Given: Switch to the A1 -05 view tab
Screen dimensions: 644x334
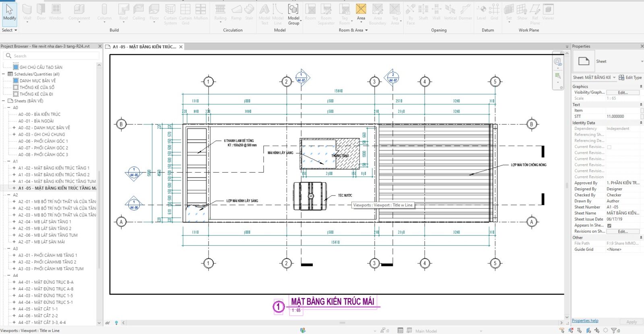Looking at the screenshot, I should (144, 47).
